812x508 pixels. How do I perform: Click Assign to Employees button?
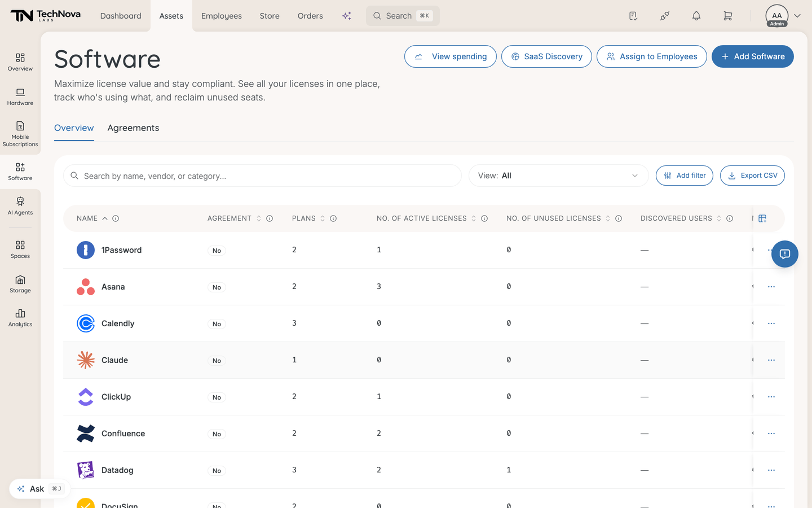652,56
